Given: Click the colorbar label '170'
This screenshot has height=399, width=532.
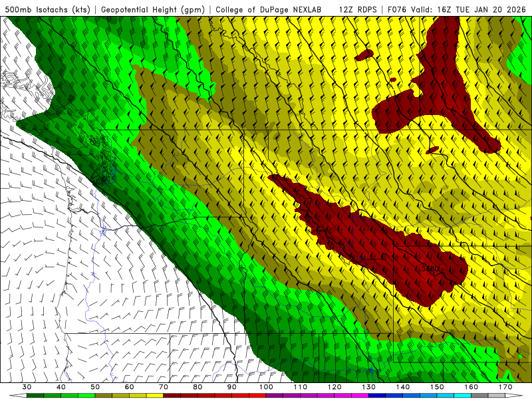Looking at the screenshot, I should (x=505, y=387).
